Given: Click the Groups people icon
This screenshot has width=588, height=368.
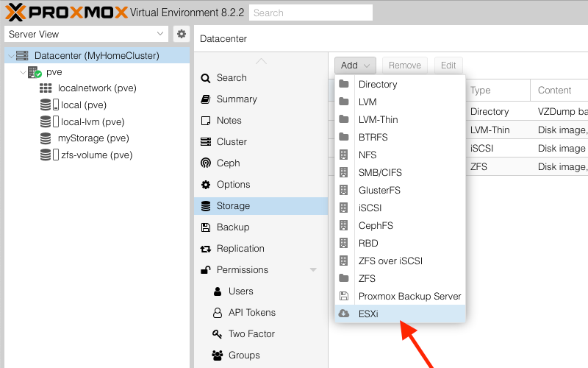Looking at the screenshot, I should tap(217, 355).
